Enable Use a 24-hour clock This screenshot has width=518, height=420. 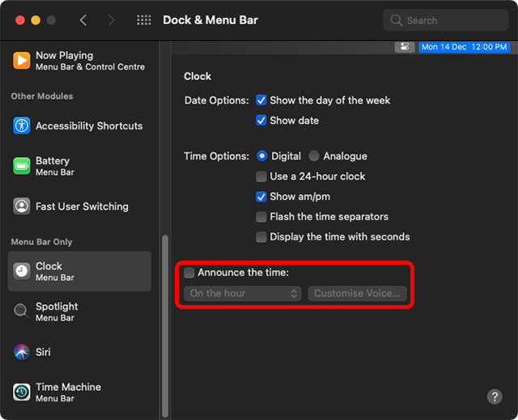click(261, 176)
